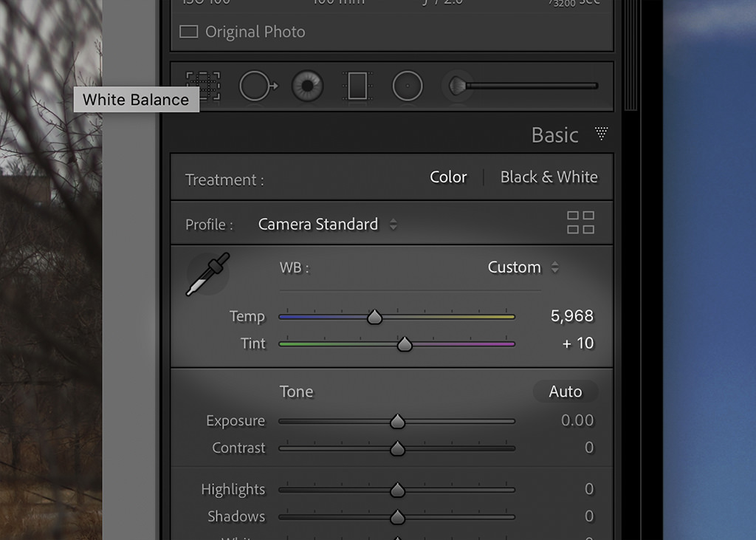This screenshot has width=756, height=540.
Task: Open the WB Custom preset dropdown
Action: point(523,267)
